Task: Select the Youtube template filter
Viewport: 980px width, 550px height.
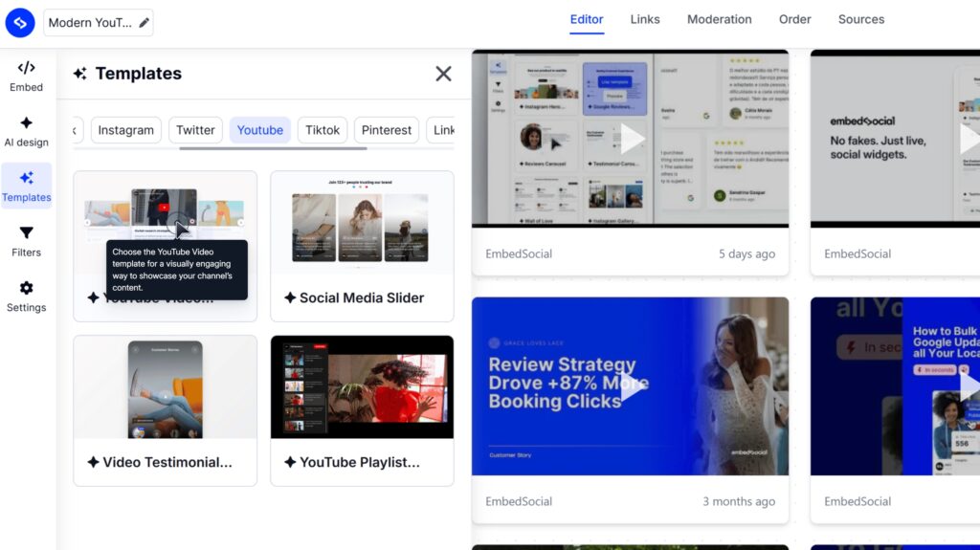Action: tap(260, 130)
